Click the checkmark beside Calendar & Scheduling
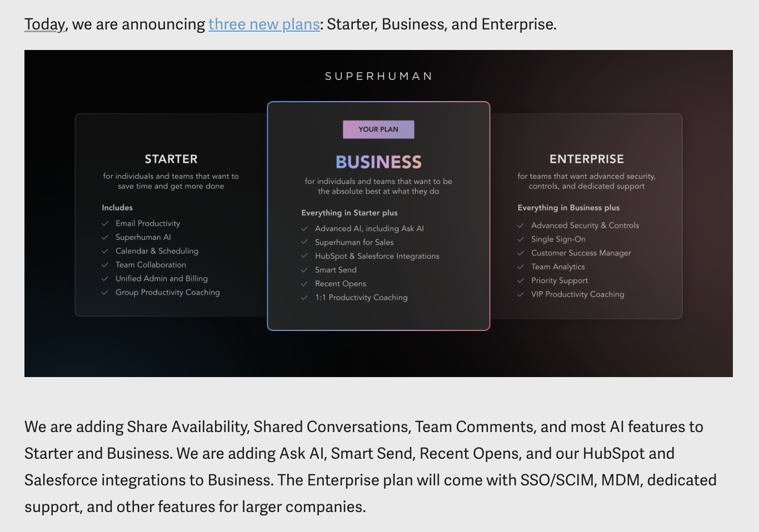Viewport: 759px width, 532px height. 104,252
